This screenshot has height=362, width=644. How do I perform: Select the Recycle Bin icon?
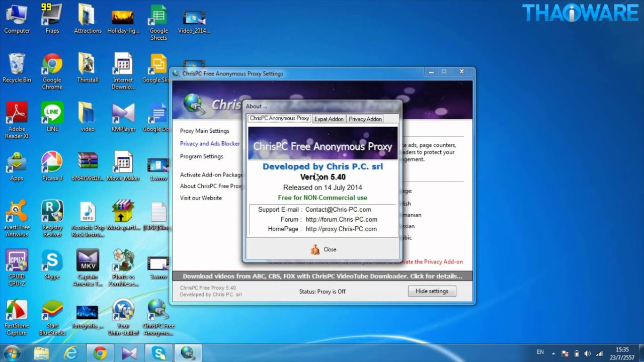[17, 68]
